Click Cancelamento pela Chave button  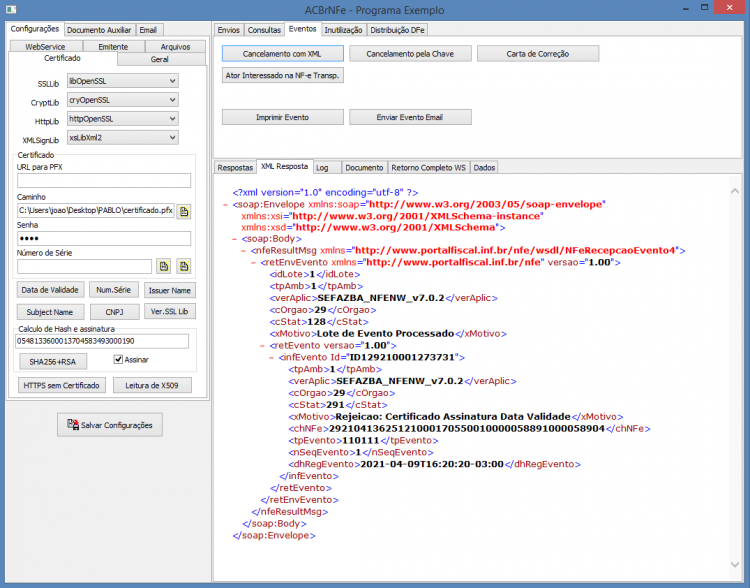410,54
